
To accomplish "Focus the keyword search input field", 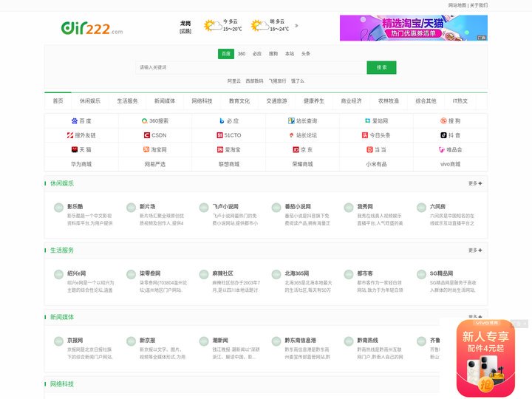I will (x=251, y=67).
